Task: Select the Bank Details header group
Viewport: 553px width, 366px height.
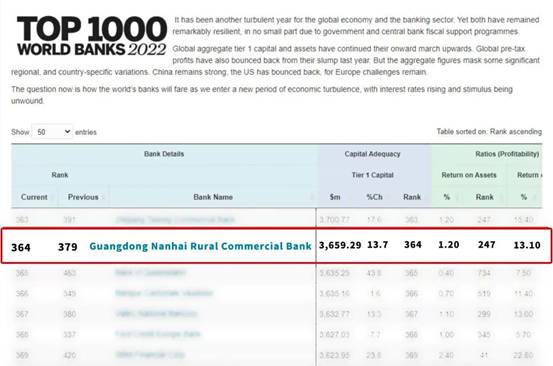Action: 164,154
